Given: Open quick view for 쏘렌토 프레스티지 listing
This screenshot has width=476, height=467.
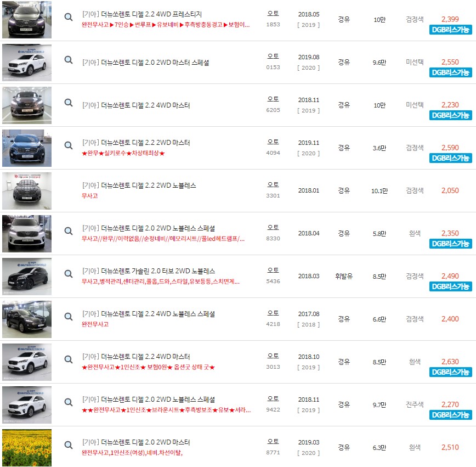Looking at the screenshot, I should 68,17.
